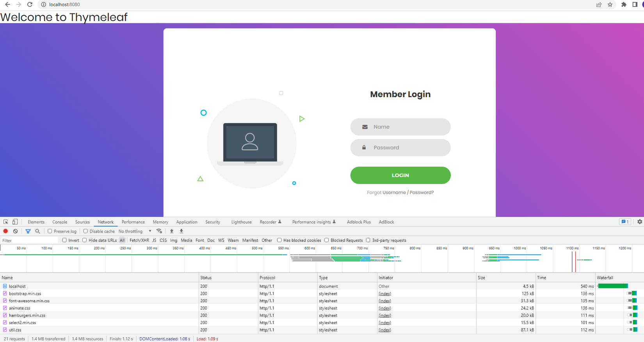Switch to the Sources tab
This screenshot has height=342, width=644.
click(x=82, y=222)
